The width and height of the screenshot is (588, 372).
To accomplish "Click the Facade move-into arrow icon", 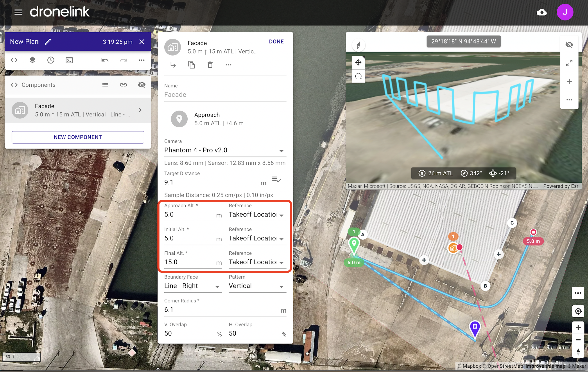I will pyautogui.click(x=173, y=65).
